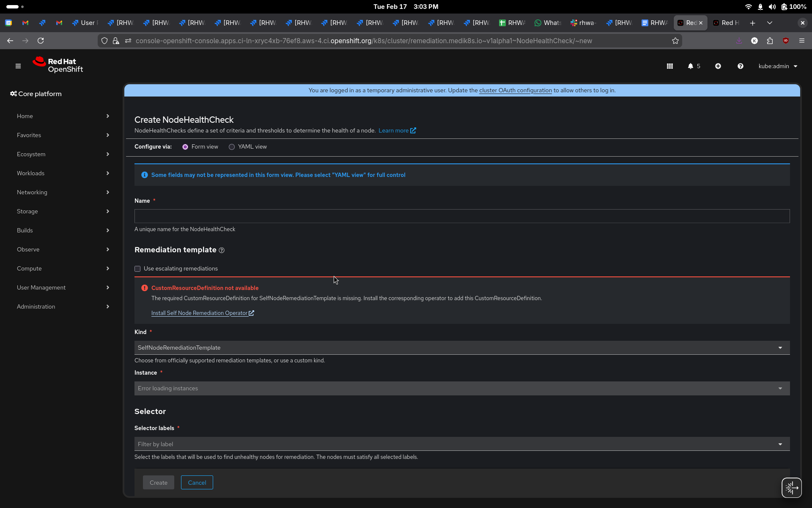Open the application launcher grid icon
The width and height of the screenshot is (812, 508).
coord(670,66)
